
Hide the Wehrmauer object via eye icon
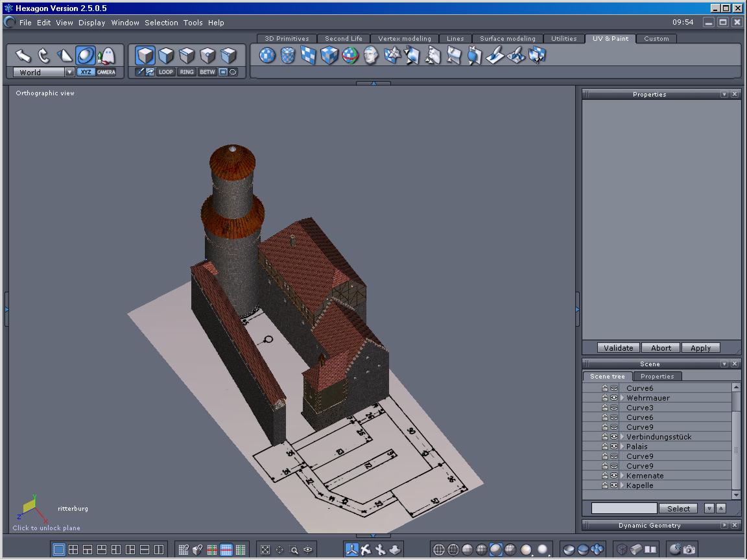pos(613,398)
